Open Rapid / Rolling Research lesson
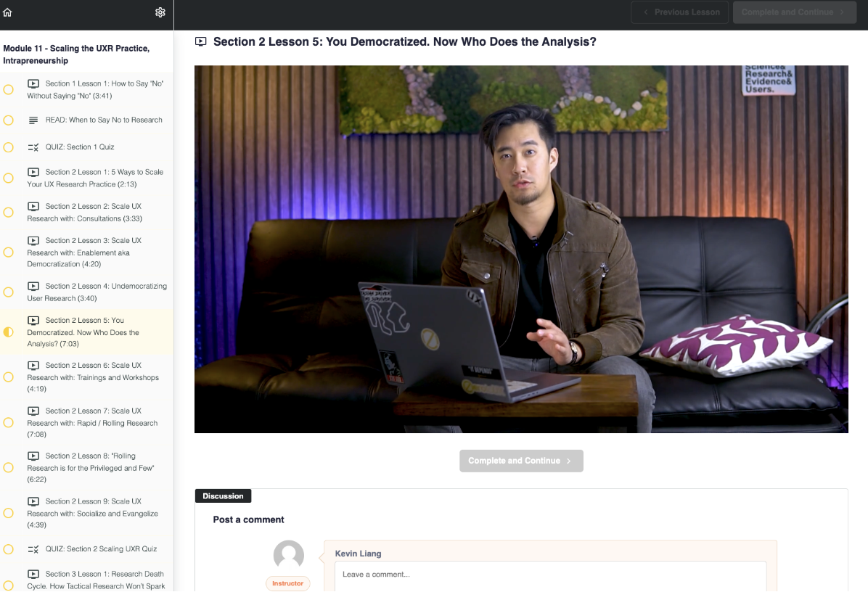The image size is (868, 592). tap(87, 423)
